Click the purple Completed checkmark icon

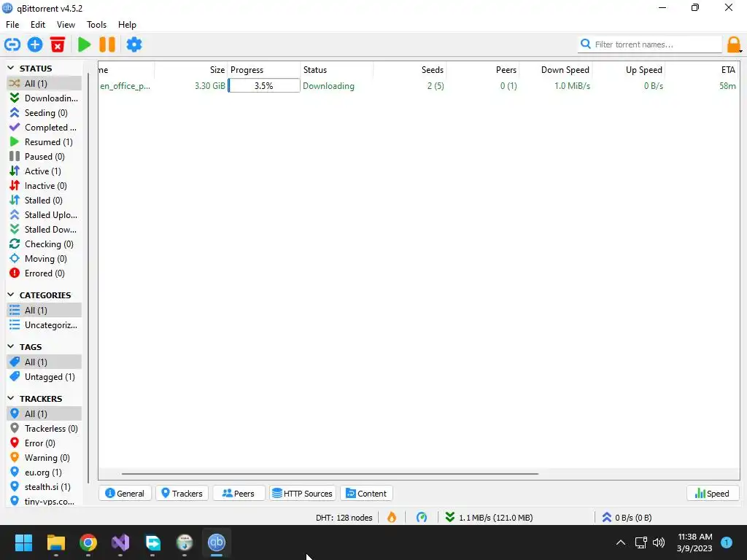(15, 127)
